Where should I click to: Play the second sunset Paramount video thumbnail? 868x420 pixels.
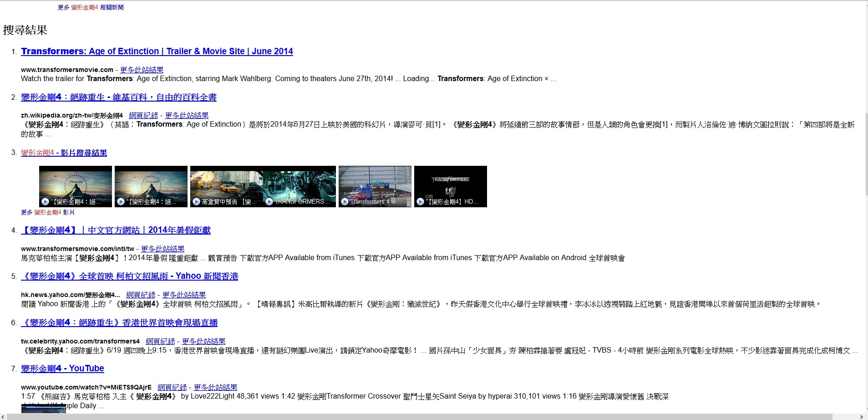point(151,186)
